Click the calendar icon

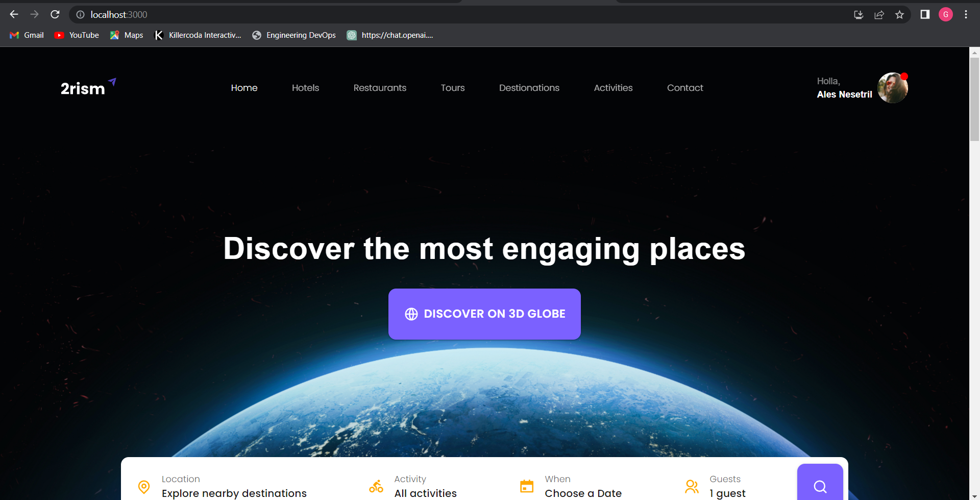click(x=527, y=486)
